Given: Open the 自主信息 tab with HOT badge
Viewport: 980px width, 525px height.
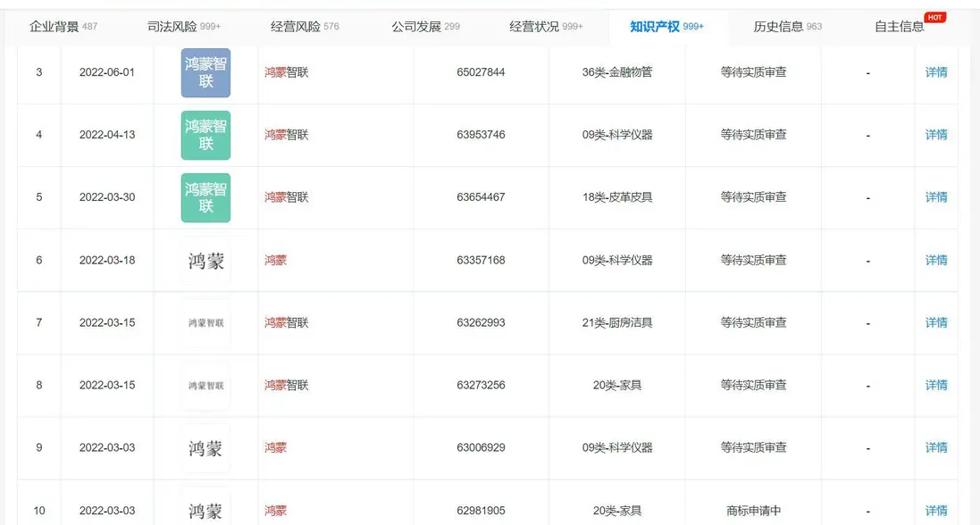Looking at the screenshot, I should pos(900,26).
